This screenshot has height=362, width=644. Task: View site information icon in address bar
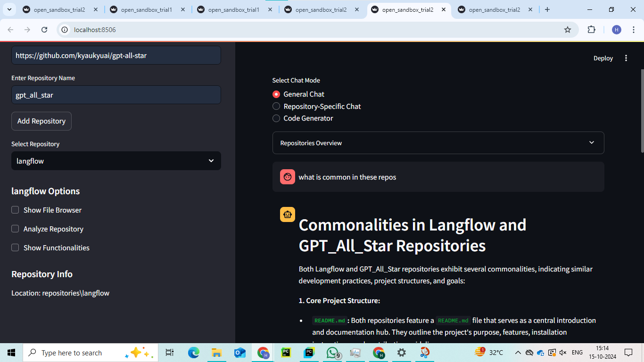pos(65,30)
